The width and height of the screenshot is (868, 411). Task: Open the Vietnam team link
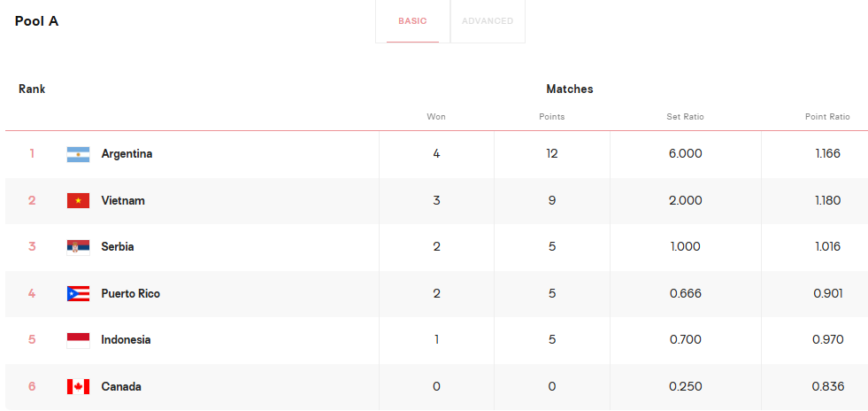tap(123, 200)
